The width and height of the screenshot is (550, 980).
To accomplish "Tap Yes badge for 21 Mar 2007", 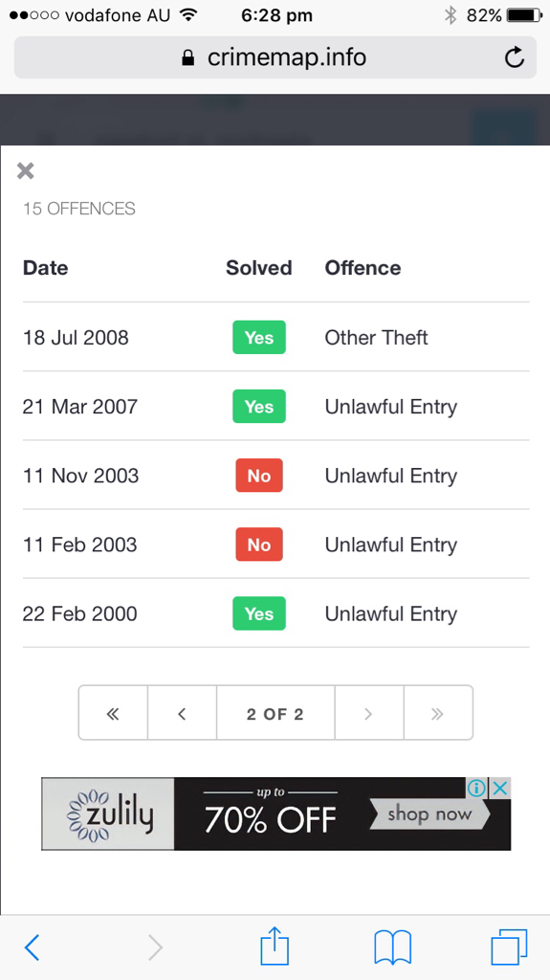I will coord(259,406).
